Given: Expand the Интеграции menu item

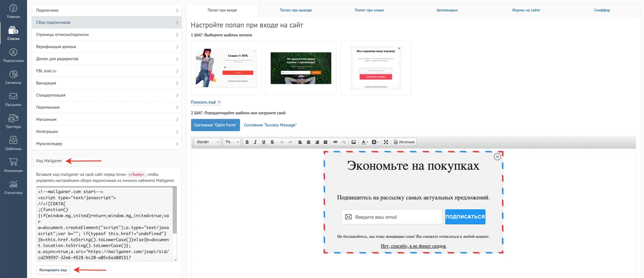Looking at the screenshot, I should (x=107, y=132).
